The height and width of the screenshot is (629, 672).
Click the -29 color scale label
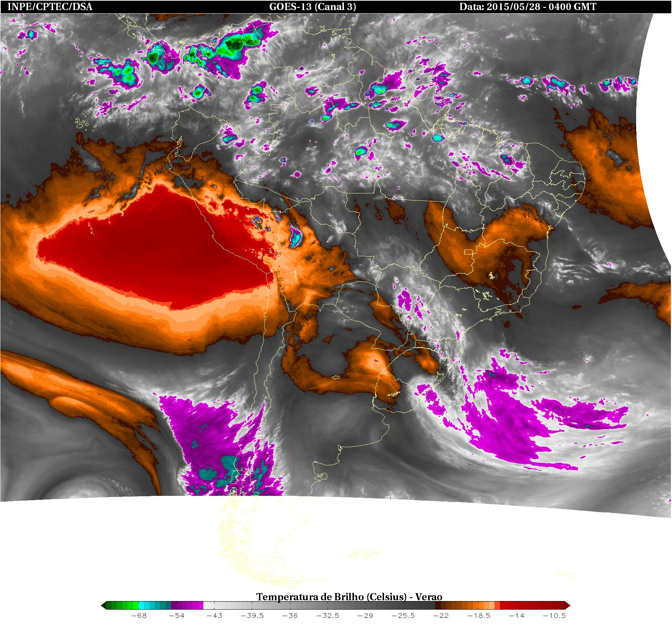click(365, 616)
